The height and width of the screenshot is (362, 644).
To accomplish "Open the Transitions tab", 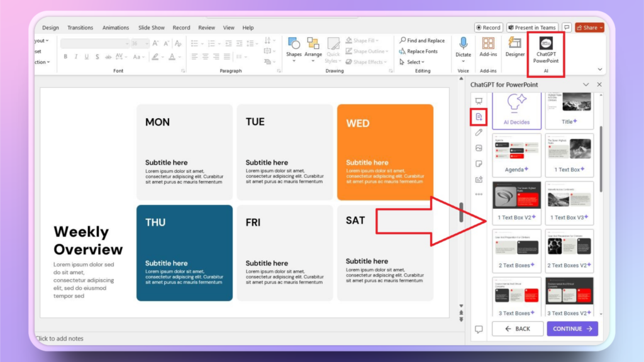I will pyautogui.click(x=80, y=28).
